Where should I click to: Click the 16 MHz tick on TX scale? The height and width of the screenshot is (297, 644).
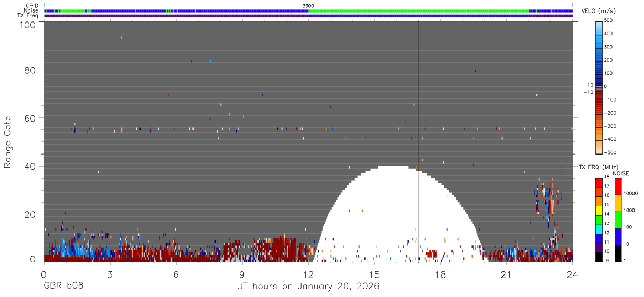coord(607,196)
